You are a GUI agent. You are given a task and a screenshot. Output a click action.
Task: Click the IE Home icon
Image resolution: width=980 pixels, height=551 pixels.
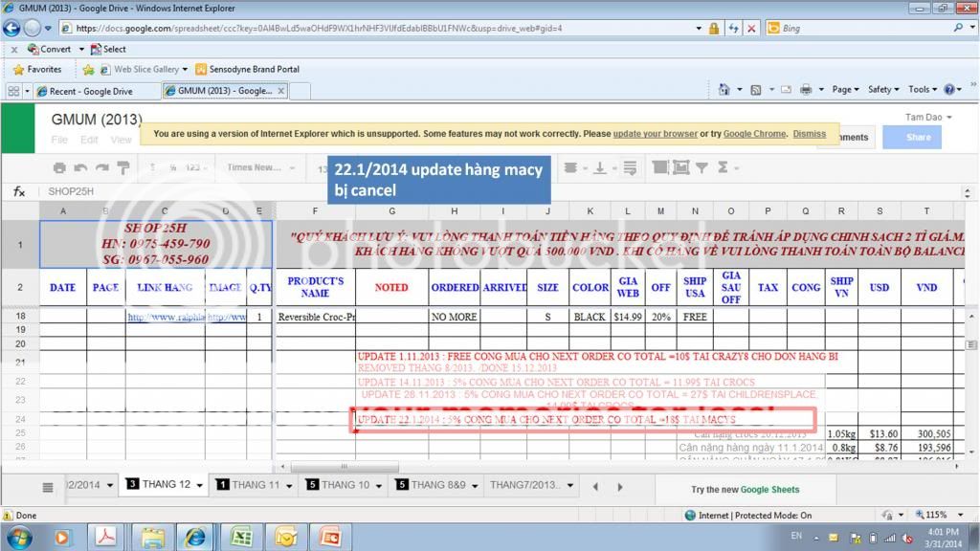[x=720, y=89]
